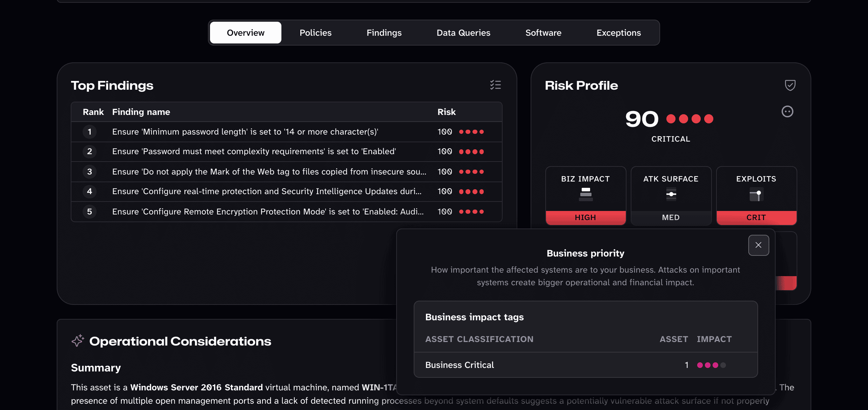The image size is (868, 410).
Task: Click the ASSET CLASSIFICATION column header
Action: pos(479,339)
